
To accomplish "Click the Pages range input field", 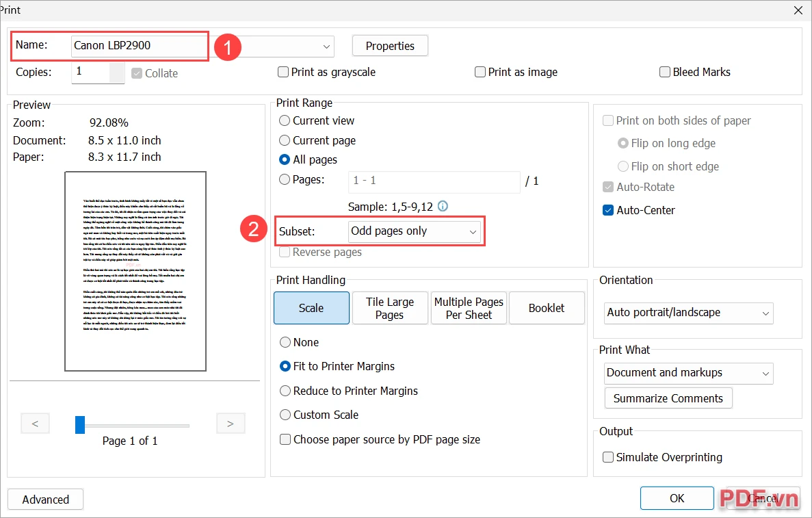I will click(x=434, y=181).
